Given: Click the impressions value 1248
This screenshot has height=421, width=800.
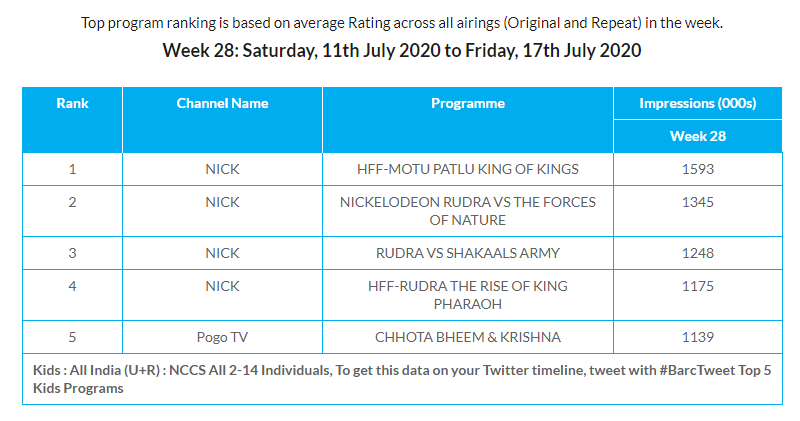Looking at the screenshot, I should click(x=698, y=253).
